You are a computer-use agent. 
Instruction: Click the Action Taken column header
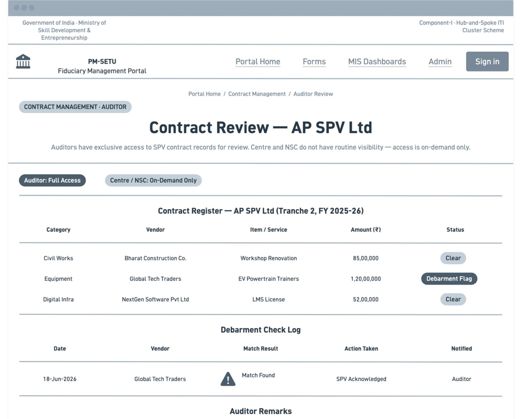(x=361, y=349)
